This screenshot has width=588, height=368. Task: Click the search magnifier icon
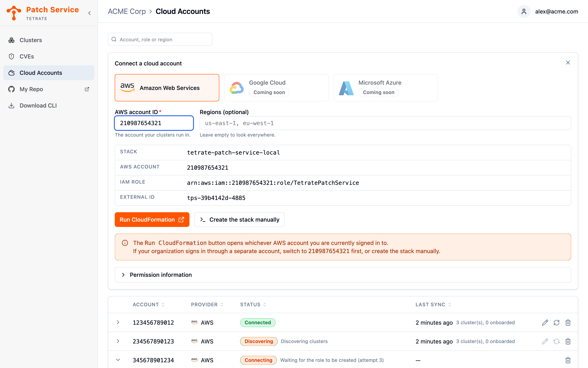pos(114,39)
